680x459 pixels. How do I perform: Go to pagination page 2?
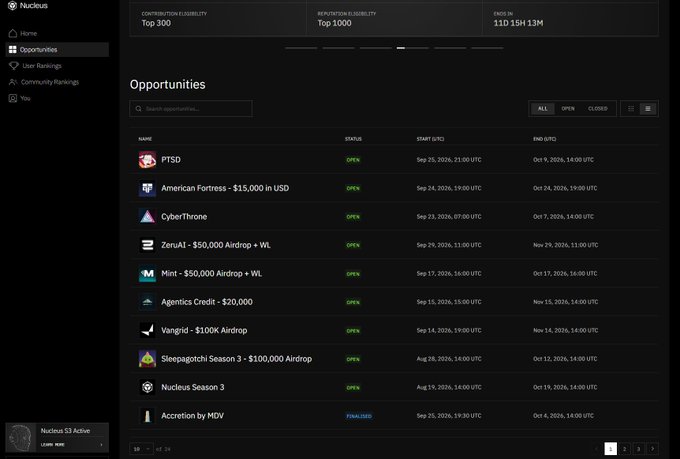(624, 449)
